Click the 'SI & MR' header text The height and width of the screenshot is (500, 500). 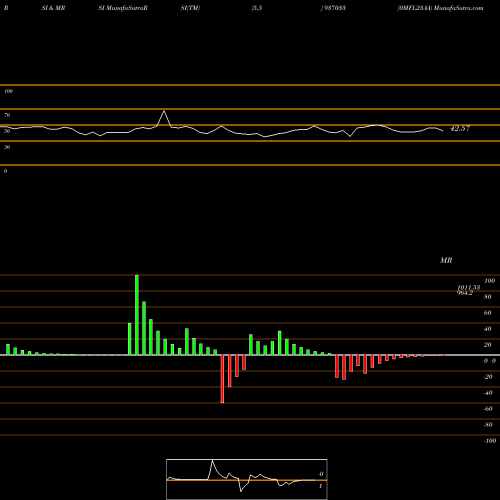click(53, 8)
